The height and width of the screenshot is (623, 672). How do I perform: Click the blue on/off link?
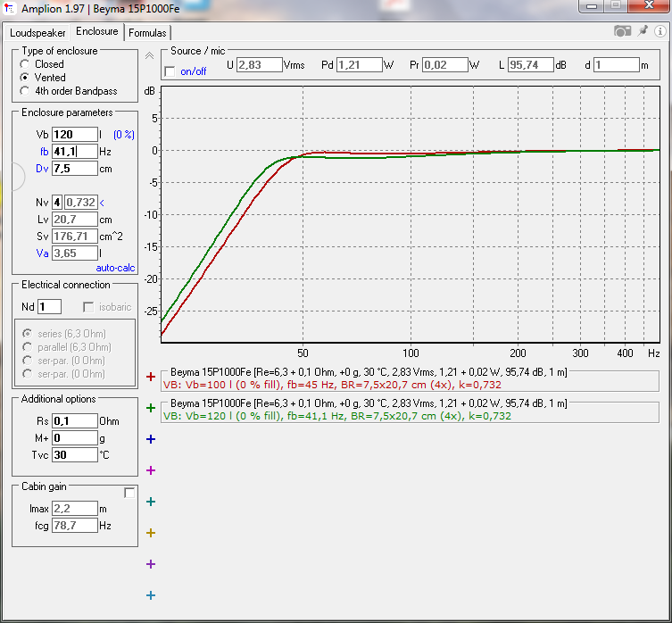pyautogui.click(x=194, y=71)
